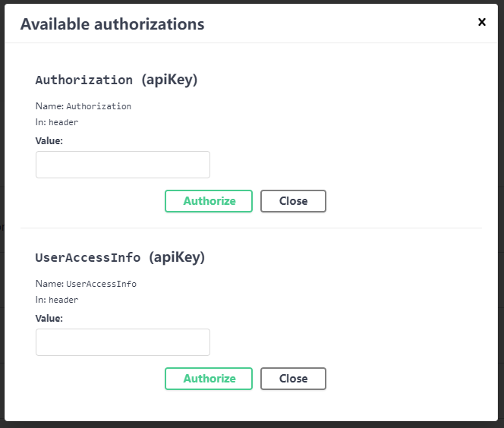The height and width of the screenshot is (428, 504).
Task: Select the "Name: UserAccessInfo" text line
Action: (x=86, y=284)
